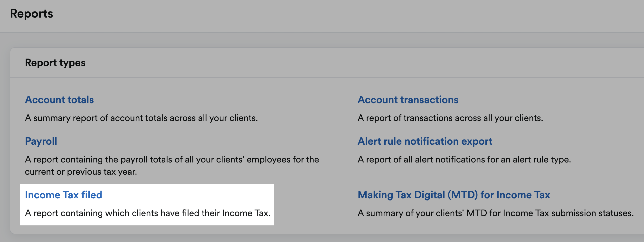Click text 'A report containing which clients have filed their Income Tax.'
This screenshot has width=644, height=242.
148,213
